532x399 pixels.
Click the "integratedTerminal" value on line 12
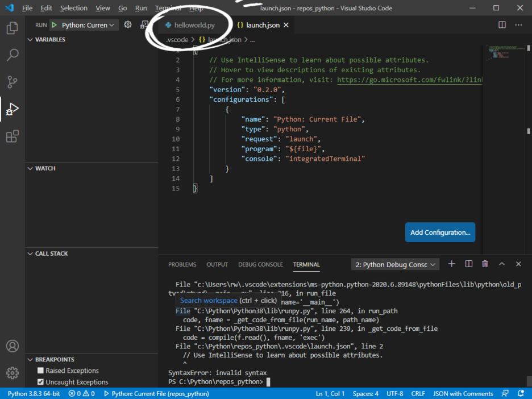click(325, 159)
